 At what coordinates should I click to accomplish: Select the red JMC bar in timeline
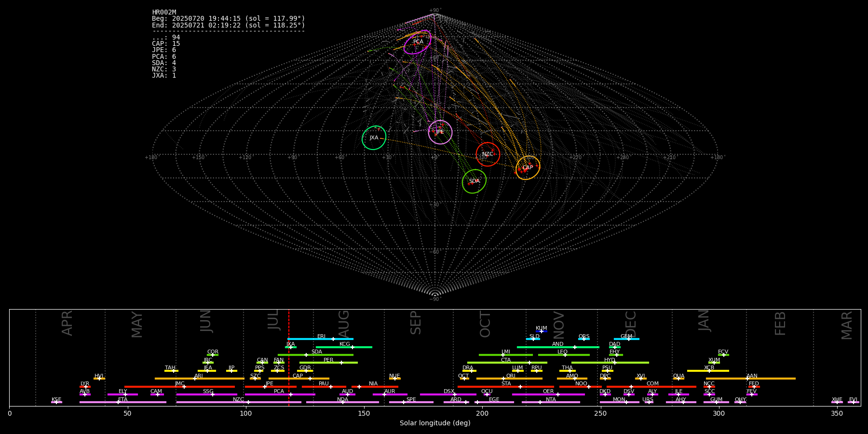coord(179,386)
